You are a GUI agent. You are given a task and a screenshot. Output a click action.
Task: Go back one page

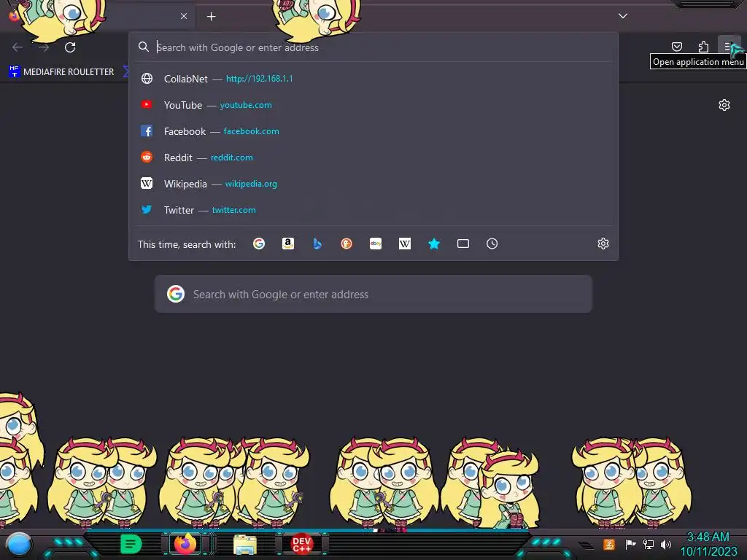[x=18, y=47]
